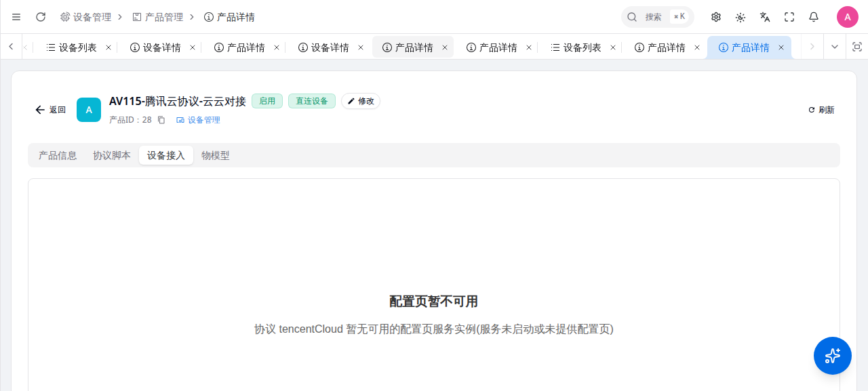Open the language translation switcher

click(x=765, y=17)
